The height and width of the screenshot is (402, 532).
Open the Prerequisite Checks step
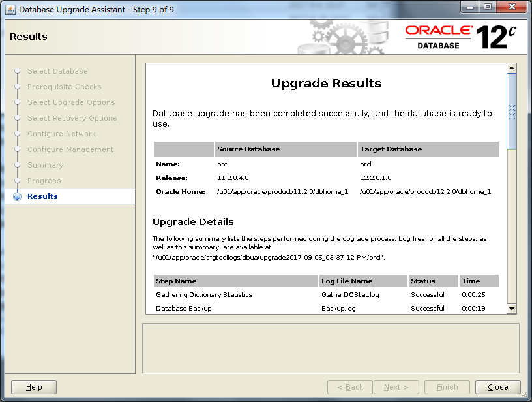[65, 87]
